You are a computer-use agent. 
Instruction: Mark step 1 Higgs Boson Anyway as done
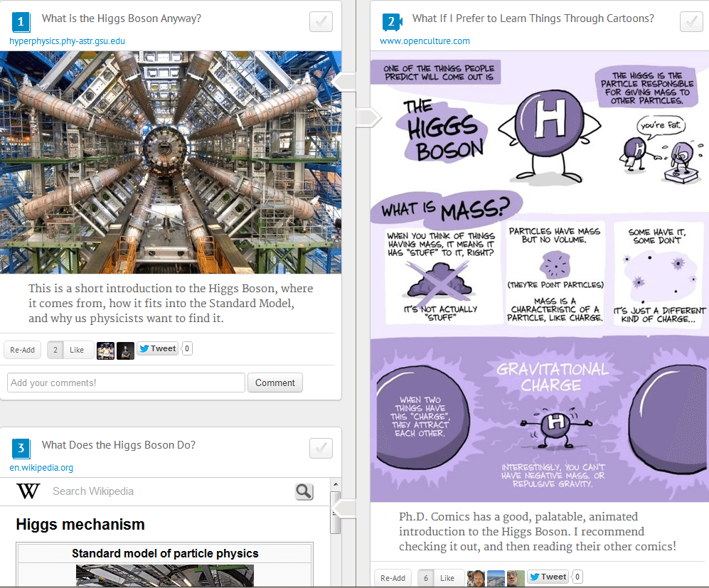click(x=321, y=22)
